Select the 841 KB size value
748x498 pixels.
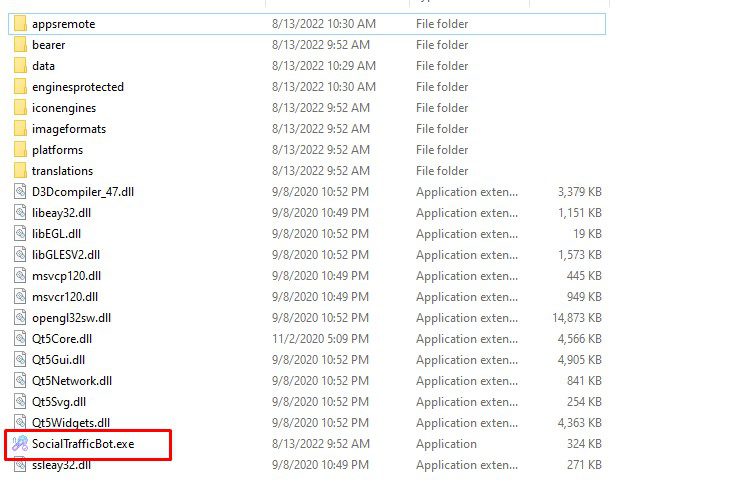click(x=584, y=381)
